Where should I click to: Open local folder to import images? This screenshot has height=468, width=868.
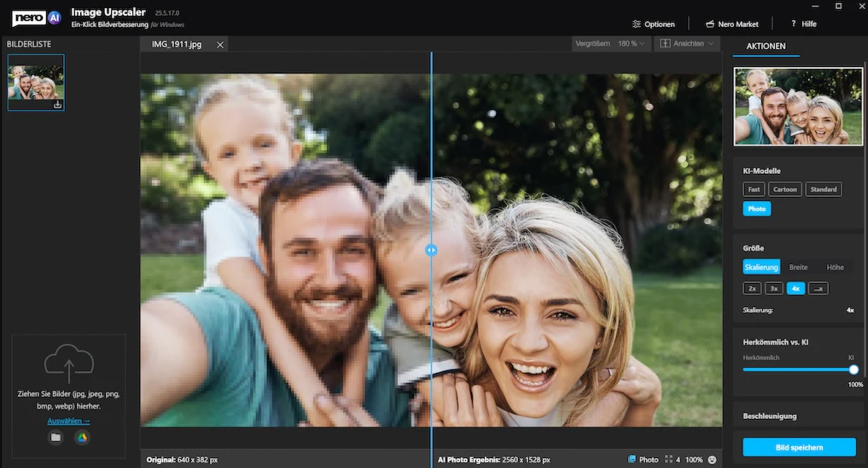pyautogui.click(x=55, y=437)
